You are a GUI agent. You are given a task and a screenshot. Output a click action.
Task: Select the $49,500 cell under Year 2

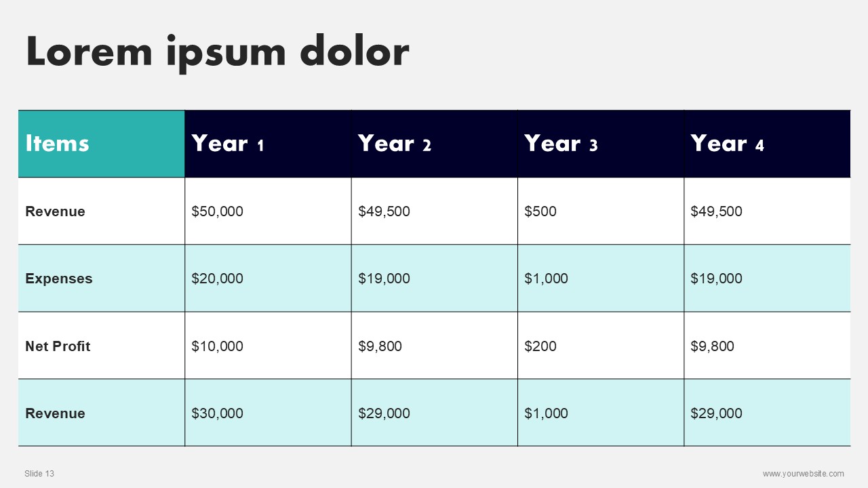pyautogui.click(x=434, y=211)
